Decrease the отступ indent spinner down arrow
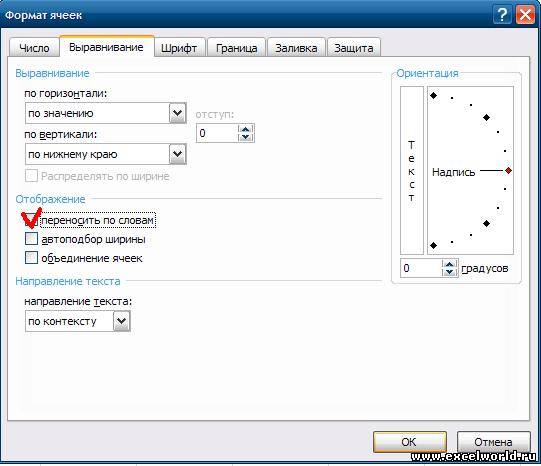This screenshot has width=541, height=466. tap(246, 137)
